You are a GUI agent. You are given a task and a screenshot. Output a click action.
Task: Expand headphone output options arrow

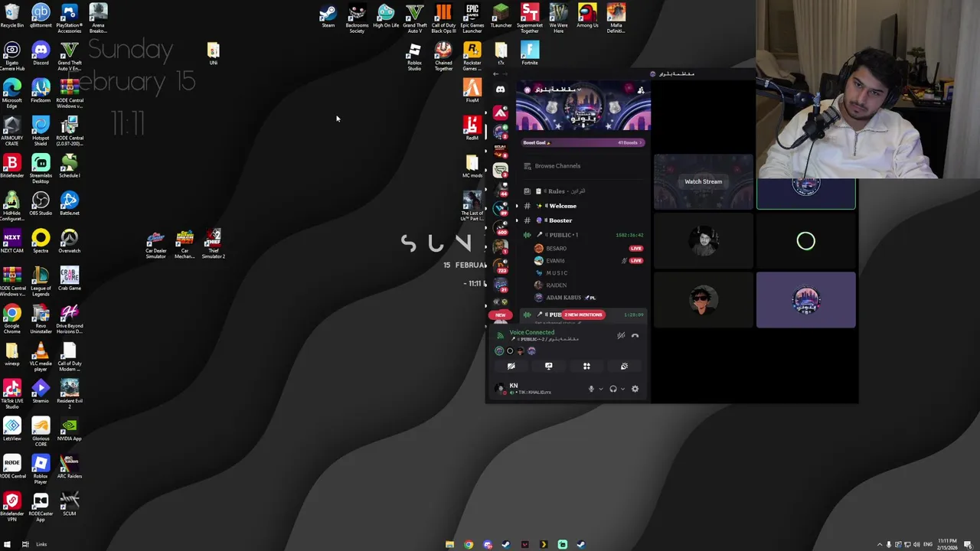(x=622, y=389)
